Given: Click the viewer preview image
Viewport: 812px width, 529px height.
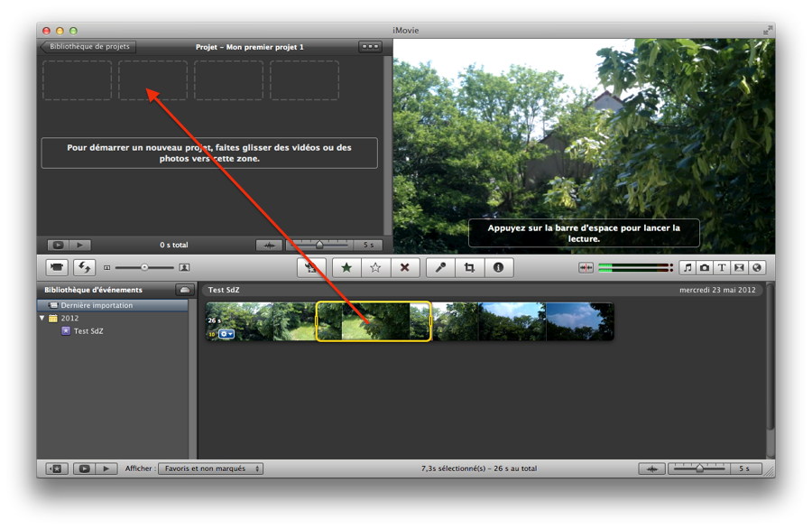Looking at the screenshot, I should 584,146.
